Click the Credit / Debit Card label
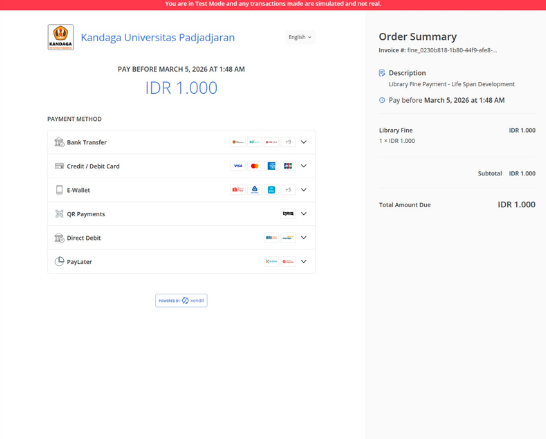This screenshot has height=439, width=546. click(93, 166)
